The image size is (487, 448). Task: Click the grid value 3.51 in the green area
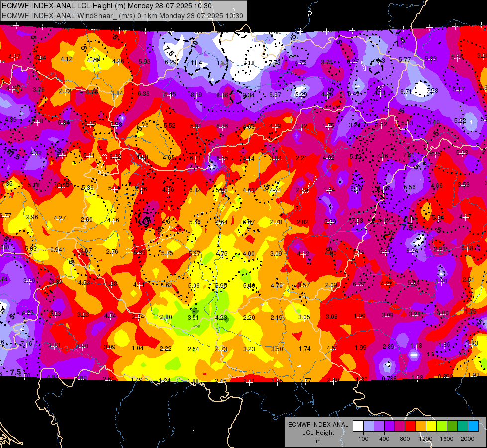click(x=193, y=317)
